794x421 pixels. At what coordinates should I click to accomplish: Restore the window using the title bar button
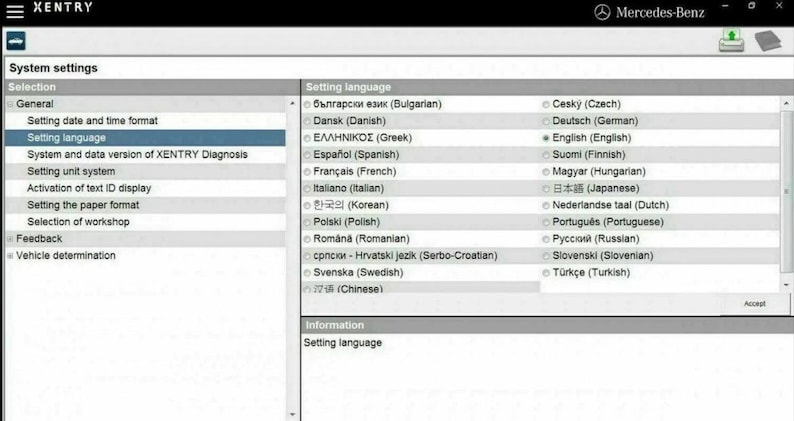pyautogui.click(x=751, y=7)
